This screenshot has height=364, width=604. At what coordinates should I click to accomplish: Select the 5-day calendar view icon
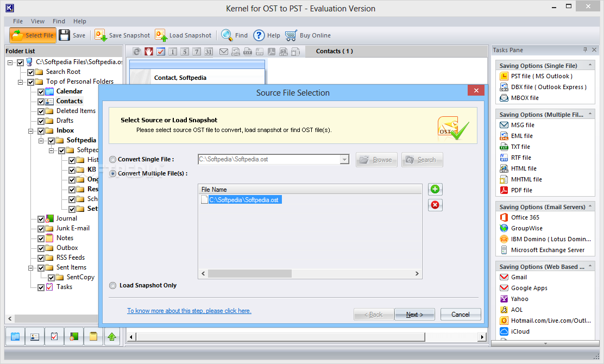coord(185,51)
